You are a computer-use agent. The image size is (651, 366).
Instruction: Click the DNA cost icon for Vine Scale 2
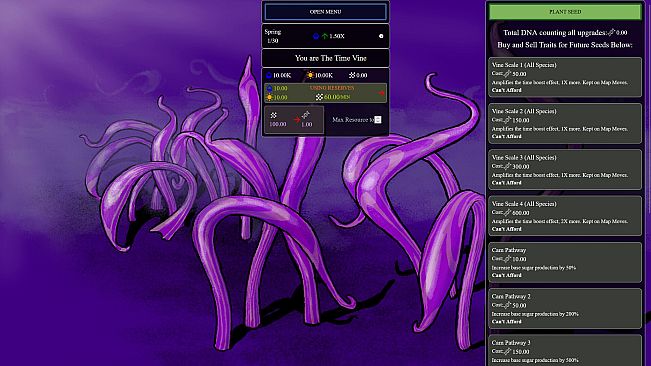pyautogui.click(x=507, y=120)
